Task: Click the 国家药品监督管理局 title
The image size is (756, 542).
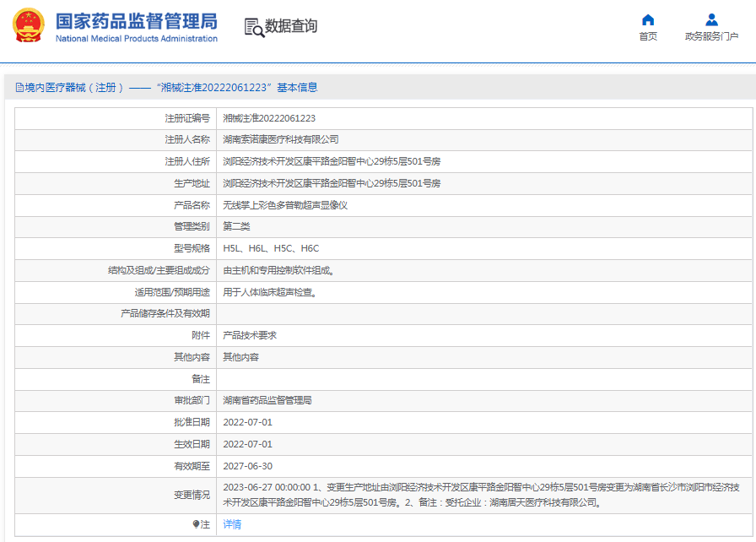Action: click(137, 21)
